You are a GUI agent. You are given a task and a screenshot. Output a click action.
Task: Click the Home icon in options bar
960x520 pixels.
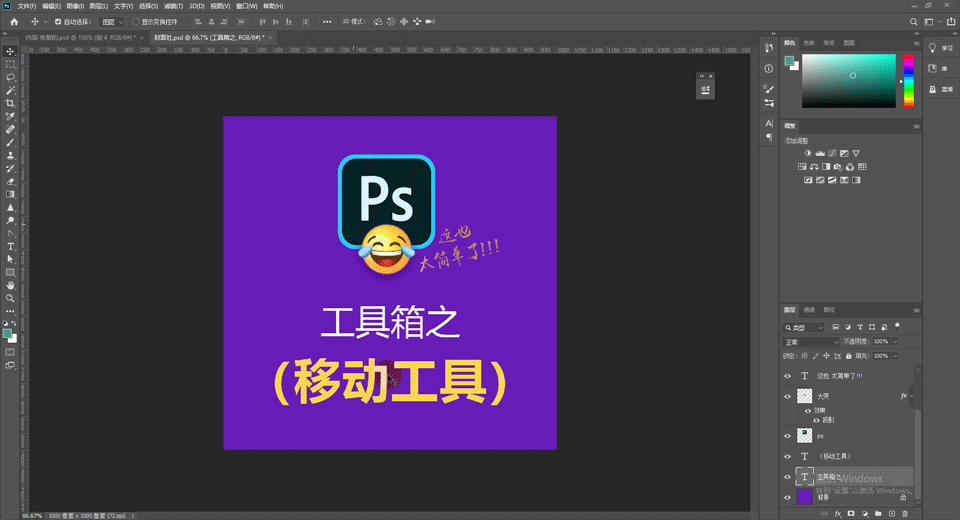click(14, 21)
